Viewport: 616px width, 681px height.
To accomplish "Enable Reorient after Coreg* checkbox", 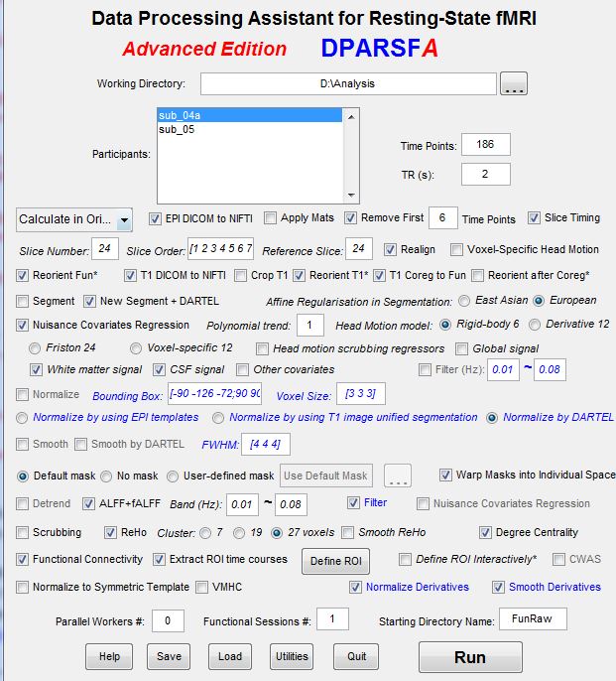I will [477, 276].
